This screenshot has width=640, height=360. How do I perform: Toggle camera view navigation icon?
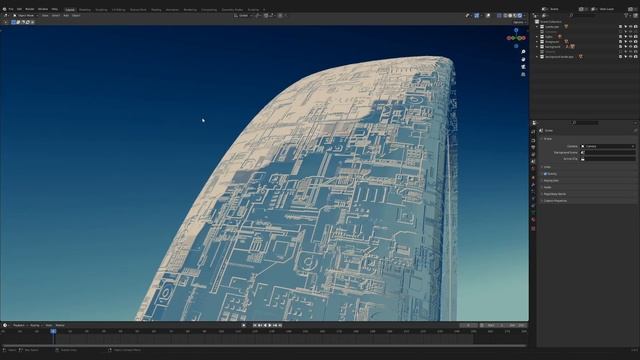coord(523,67)
